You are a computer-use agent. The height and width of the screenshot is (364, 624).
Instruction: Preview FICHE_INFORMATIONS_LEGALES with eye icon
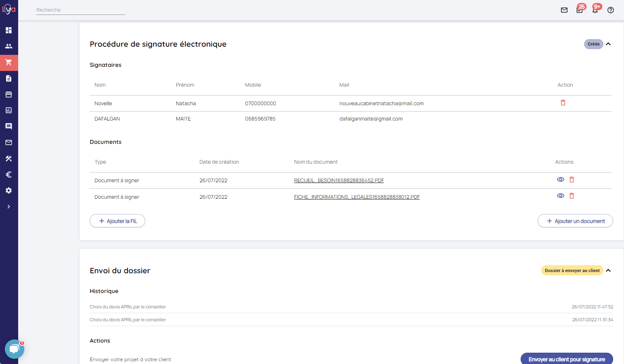pyautogui.click(x=560, y=196)
